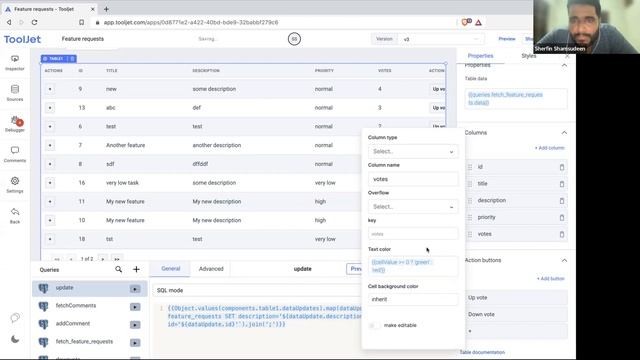
Task: Click the browser reload icon
Action: 34,22
